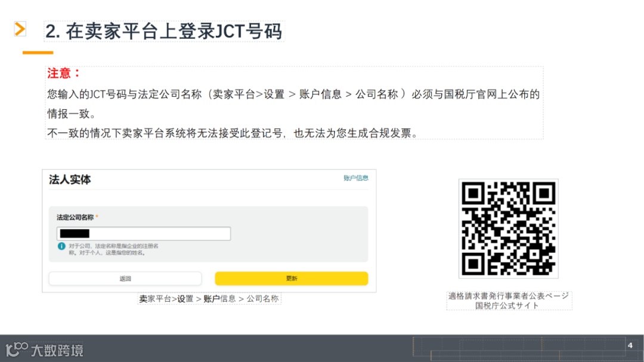Screen dimensions: 644x362
Task: Click the 法定公司名称 label
Action: point(75,217)
